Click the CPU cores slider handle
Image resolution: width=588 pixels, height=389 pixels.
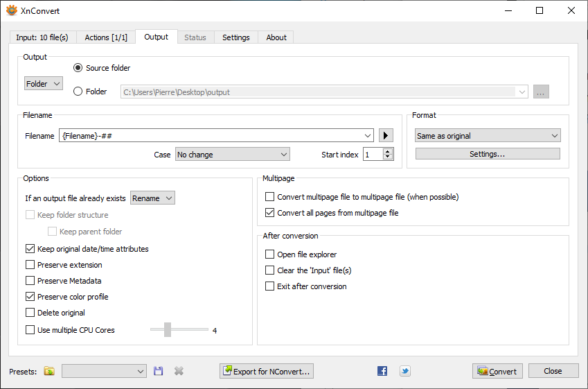click(x=168, y=330)
